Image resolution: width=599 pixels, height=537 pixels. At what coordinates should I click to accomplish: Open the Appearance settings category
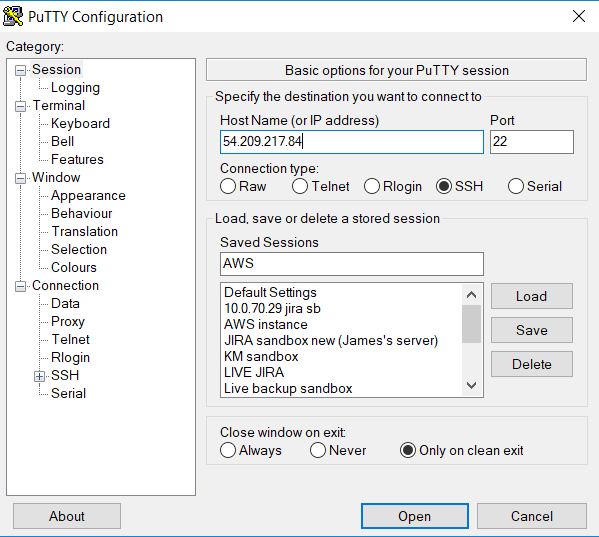coord(88,195)
